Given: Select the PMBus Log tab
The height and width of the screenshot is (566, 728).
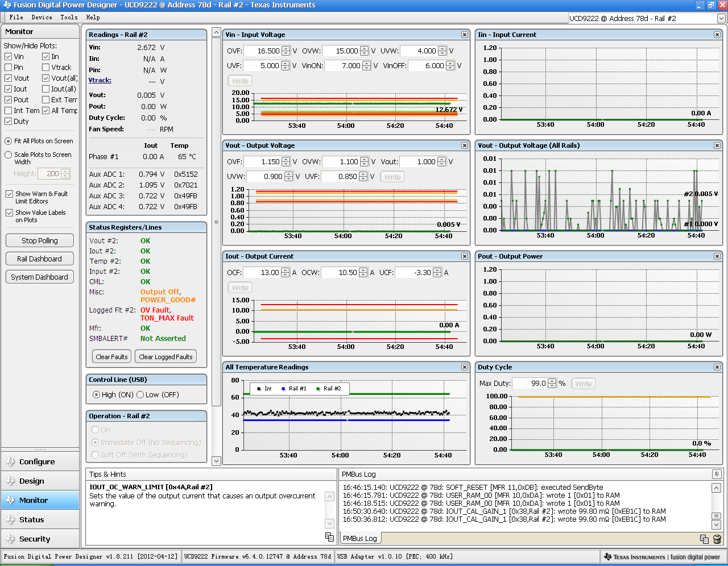Looking at the screenshot, I should pyautogui.click(x=360, y=539).
